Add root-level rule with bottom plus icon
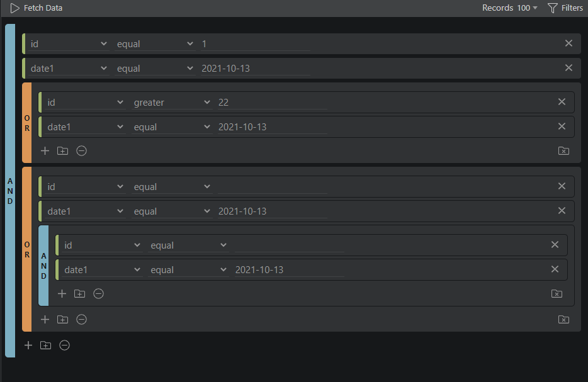Screen dimensions: 588x382 tap(28, 345)
